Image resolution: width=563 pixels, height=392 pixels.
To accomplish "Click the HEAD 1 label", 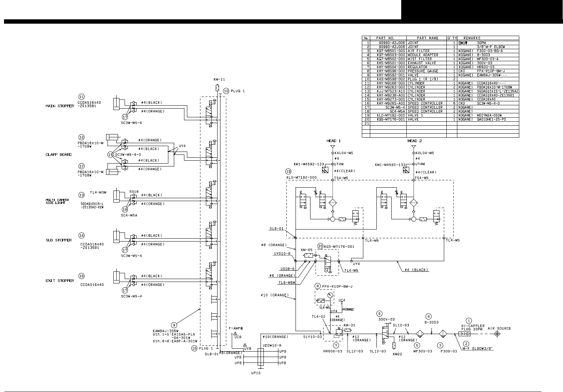I will point(333,141).
